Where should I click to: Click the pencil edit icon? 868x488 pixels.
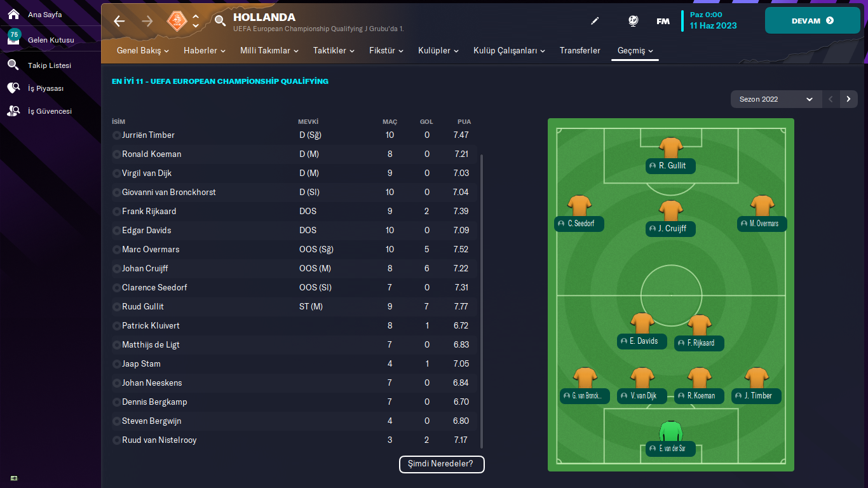(595, 21)
